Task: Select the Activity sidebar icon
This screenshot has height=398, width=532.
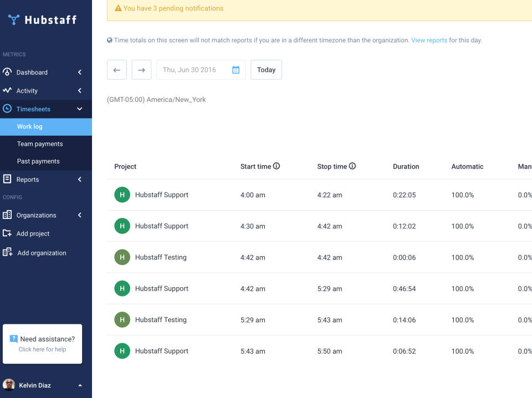Action: point(7,90)
